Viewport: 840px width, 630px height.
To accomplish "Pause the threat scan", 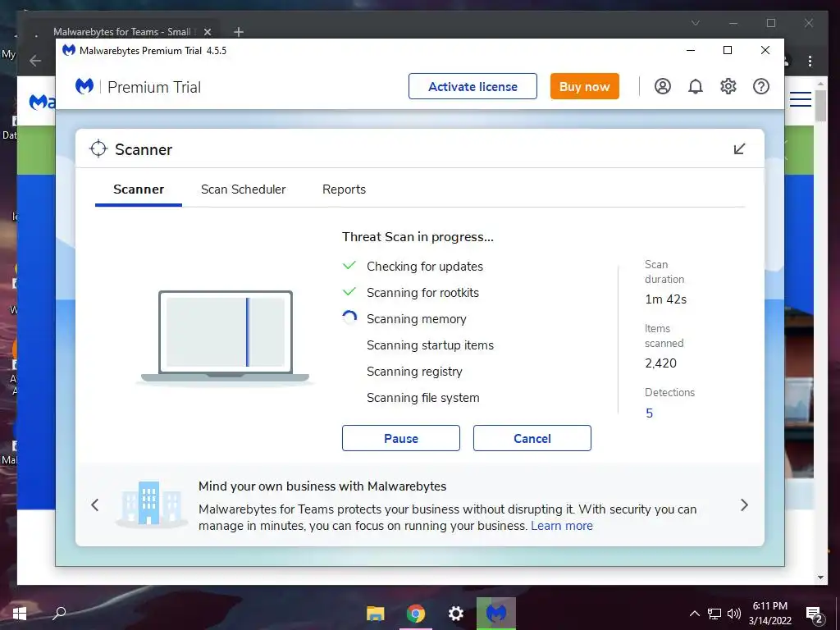I will (400, 438).
